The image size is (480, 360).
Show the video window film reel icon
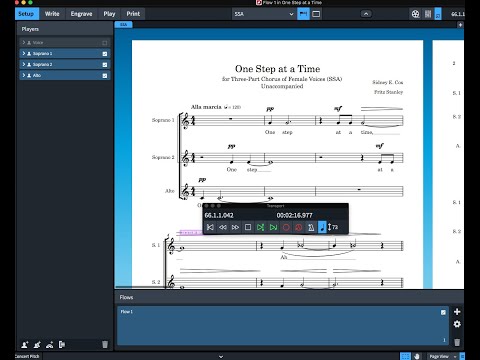[x=415, y=14]
